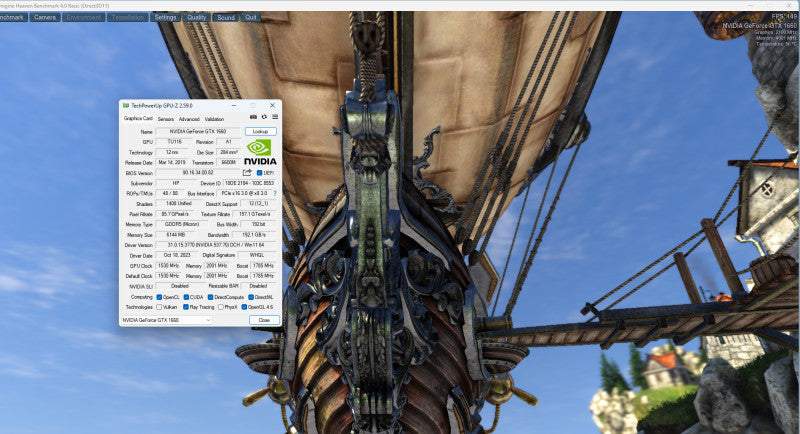
Task: Click the Bus Interface question mark icon
Action: (x=275, y=193)
